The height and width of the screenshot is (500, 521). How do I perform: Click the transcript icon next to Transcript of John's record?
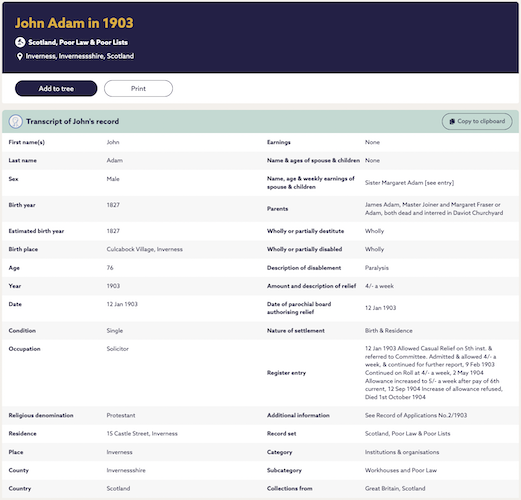[x=16, y=121]
